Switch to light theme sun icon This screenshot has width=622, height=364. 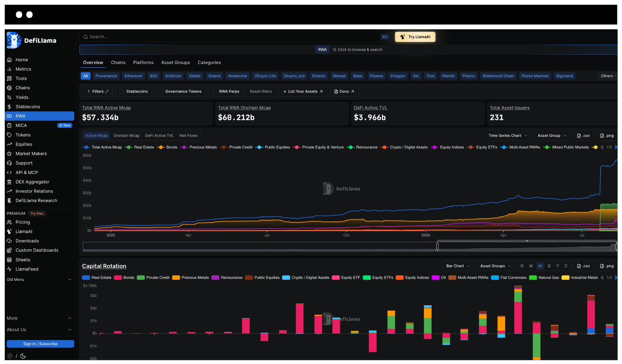coord(10,356)
